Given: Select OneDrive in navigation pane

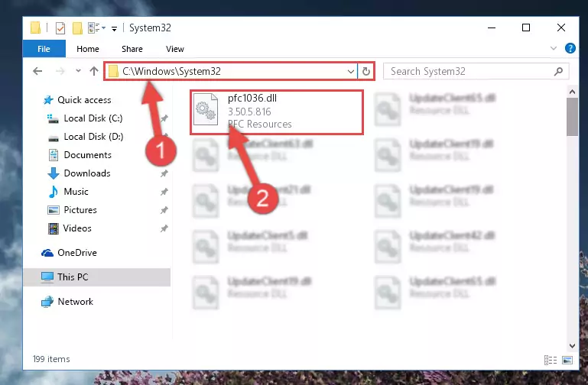Looking at the screenshot, I should pyautogui.click(x=77, y=253).
